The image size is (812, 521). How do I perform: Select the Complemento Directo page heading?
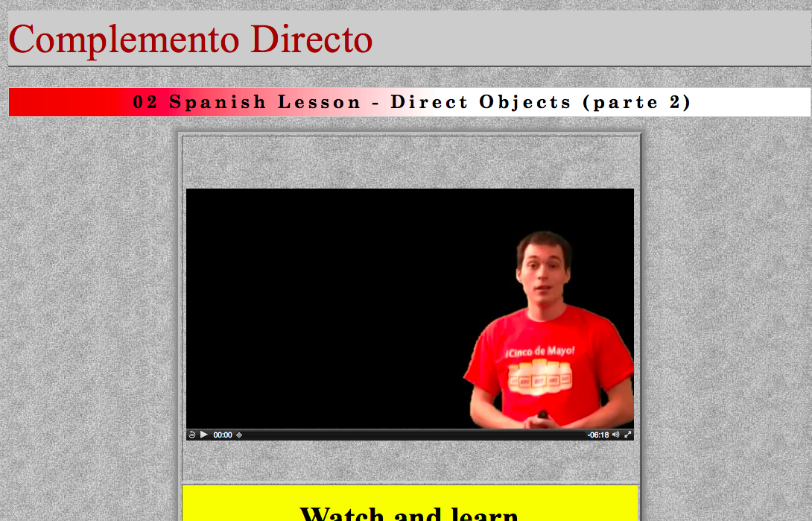[x=191, y=40]
